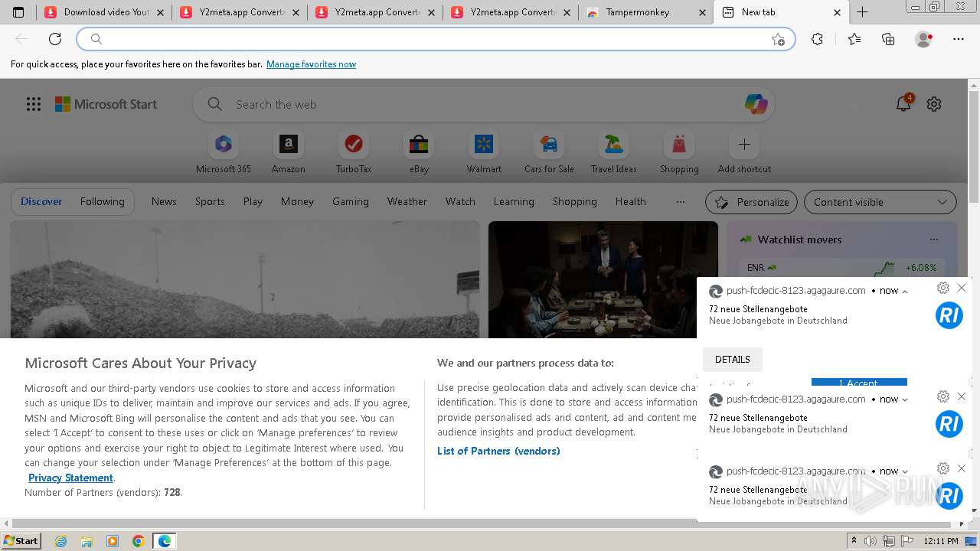Open ENR stock in Watchlist movers
Screen dimensions: 980x551
842,268
